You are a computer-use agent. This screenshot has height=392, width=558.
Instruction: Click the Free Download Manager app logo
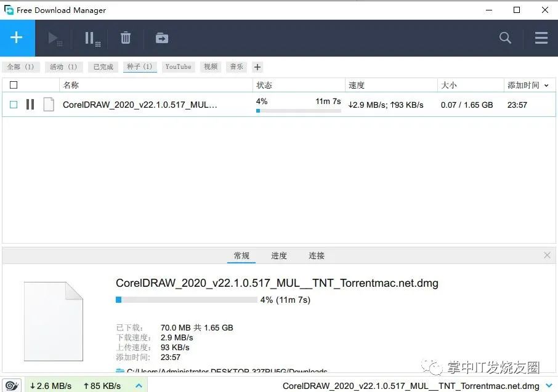pyautogui.click(x=9, y=10)
